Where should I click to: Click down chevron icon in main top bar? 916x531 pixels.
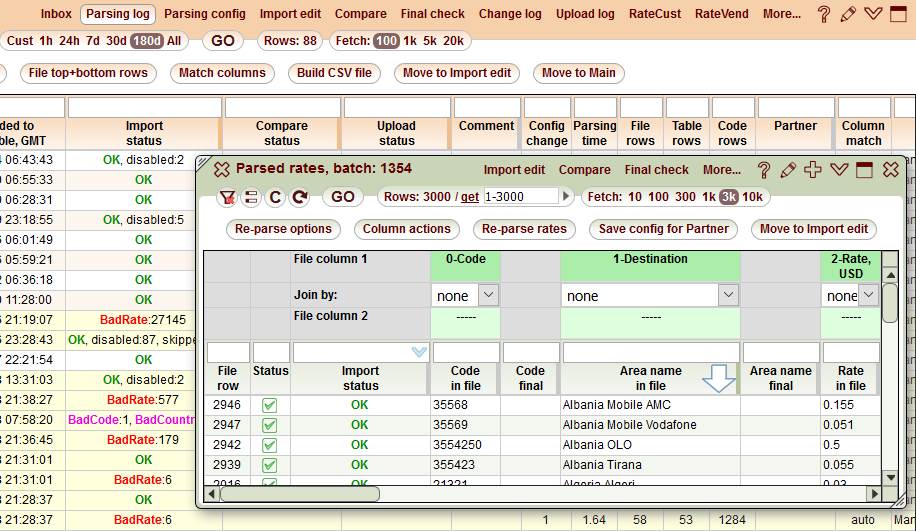tap(873, 13)
